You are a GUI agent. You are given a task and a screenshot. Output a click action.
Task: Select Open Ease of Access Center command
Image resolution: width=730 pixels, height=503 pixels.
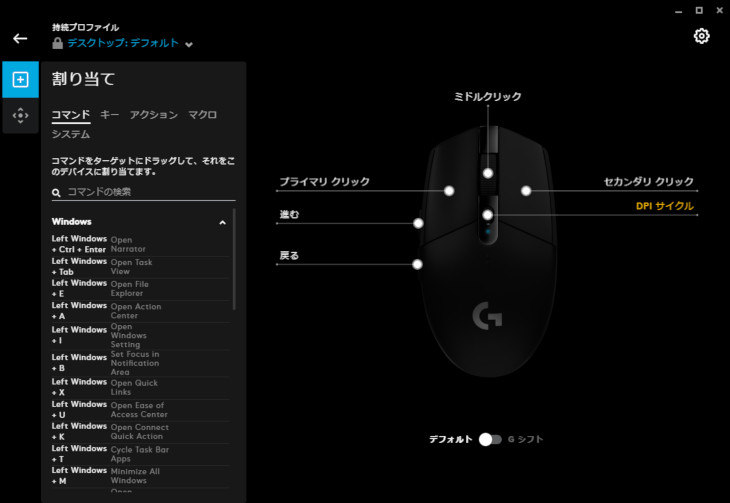[x=141, y=410]
